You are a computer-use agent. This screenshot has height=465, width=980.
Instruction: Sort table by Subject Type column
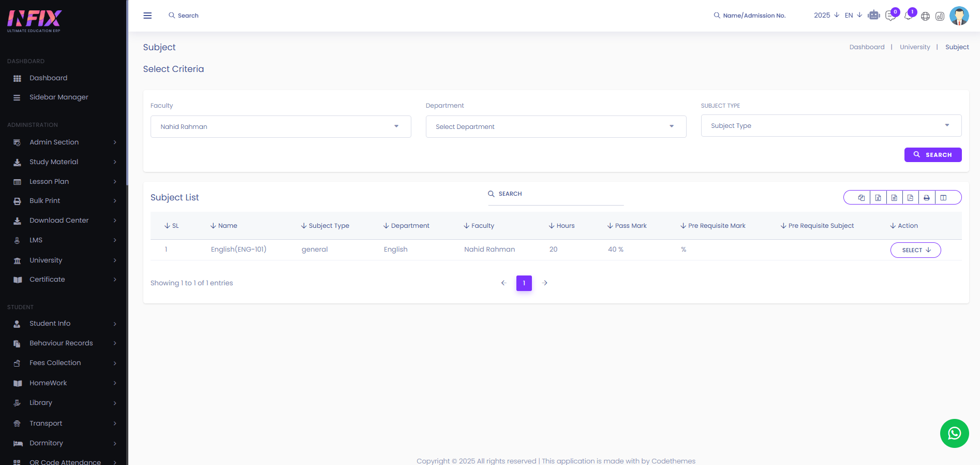click(325, 226)
